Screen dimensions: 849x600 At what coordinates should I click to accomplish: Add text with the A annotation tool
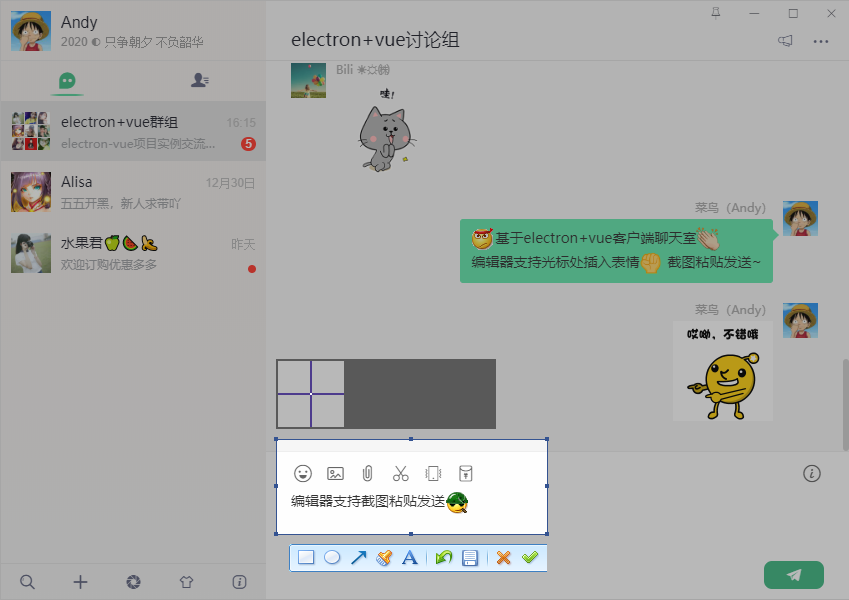tap(410, 557)
